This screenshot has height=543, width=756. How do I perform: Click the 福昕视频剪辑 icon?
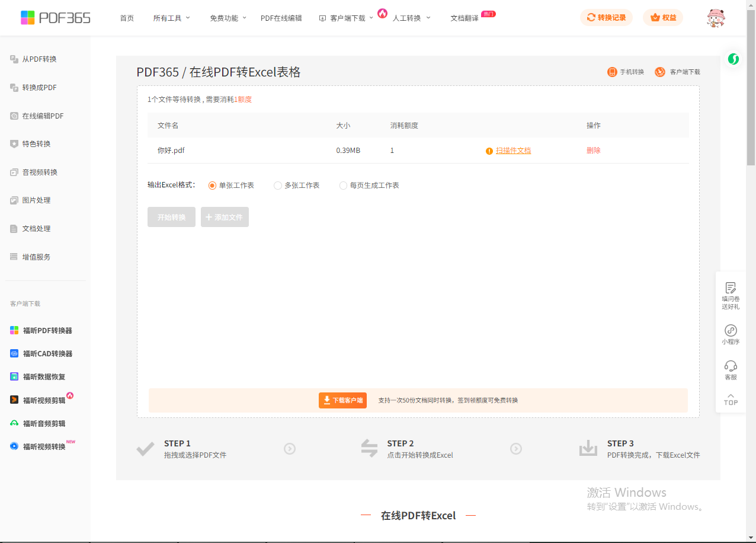pyautogui.click(x=14, y=400)
